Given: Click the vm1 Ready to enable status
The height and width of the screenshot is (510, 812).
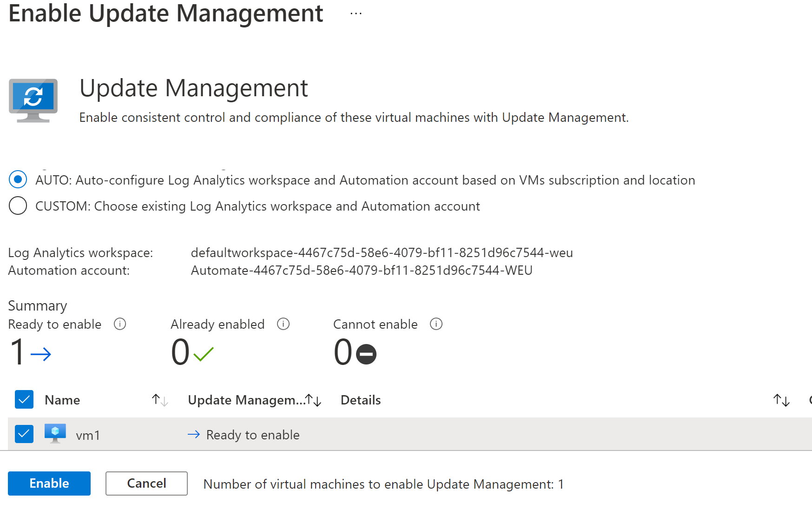Looking at the screenshot, I should point(252,435).
